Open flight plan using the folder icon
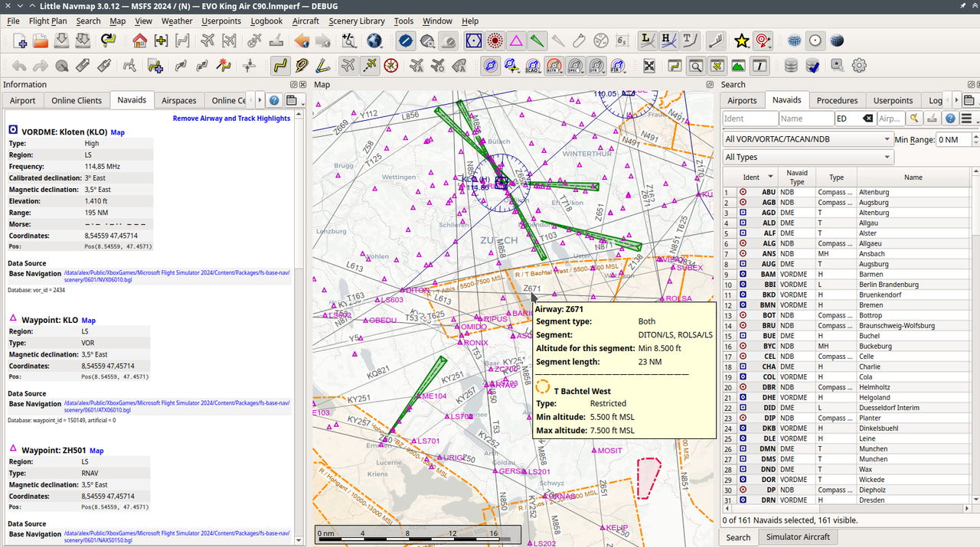 pos(40,41)
